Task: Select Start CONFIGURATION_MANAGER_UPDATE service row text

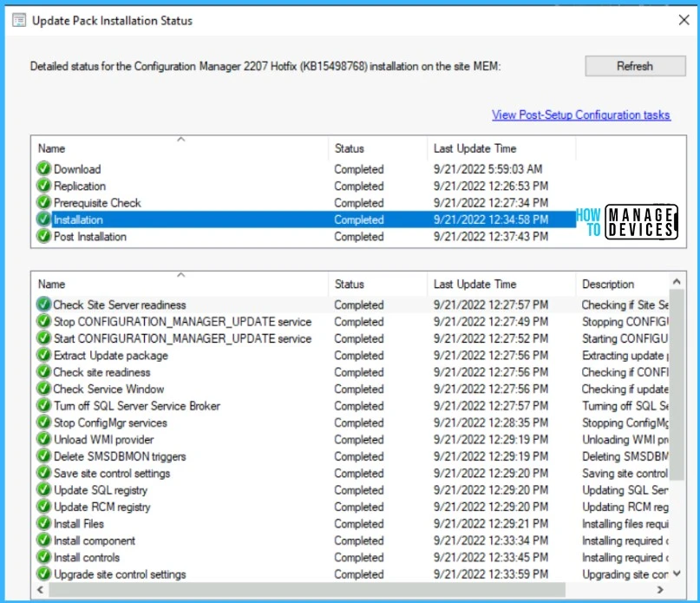Action: [182, 338]
